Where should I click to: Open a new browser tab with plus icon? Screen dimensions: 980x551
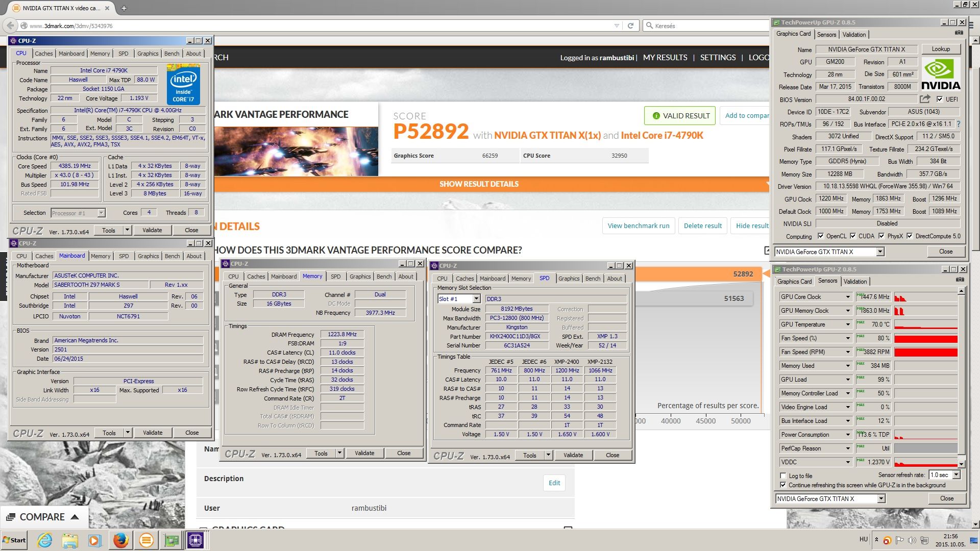coord(124,8)
